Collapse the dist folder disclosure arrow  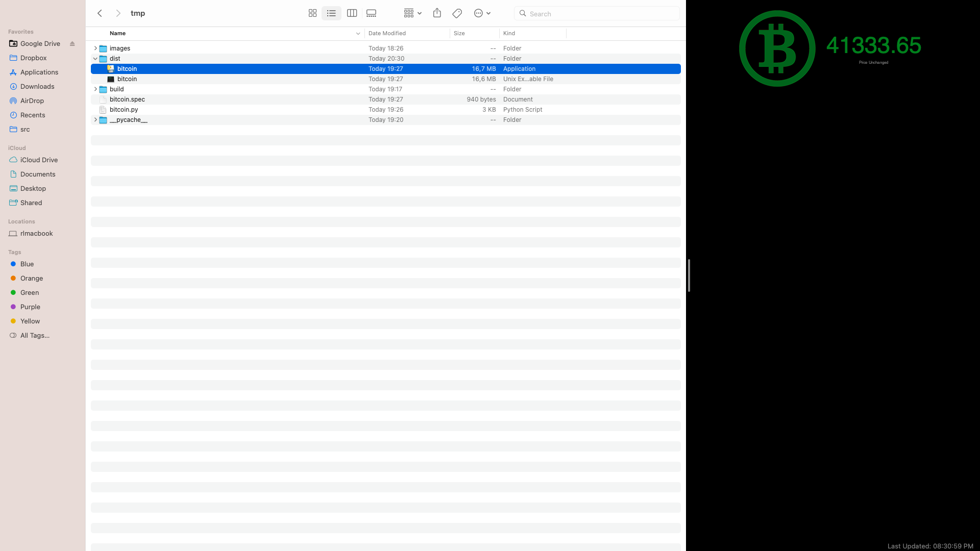95,59
